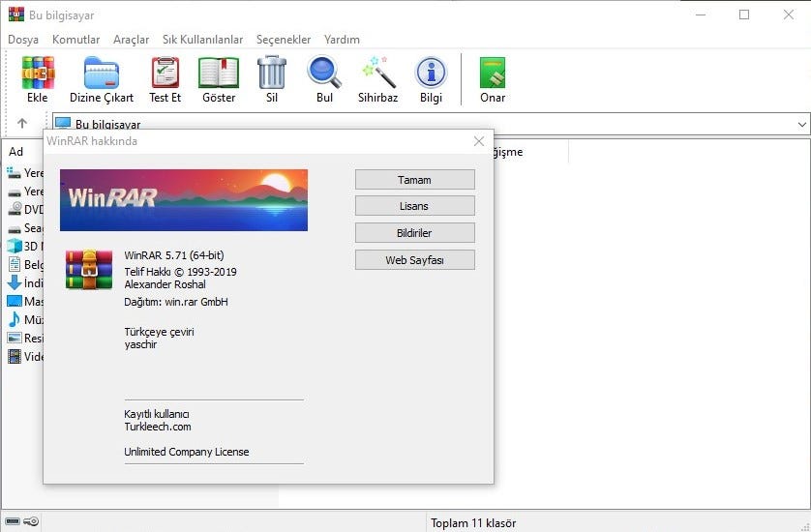This screenshot has height=532, width=811.
Task: Open the Göster (View) book icon
Action: tap(219, 73)
